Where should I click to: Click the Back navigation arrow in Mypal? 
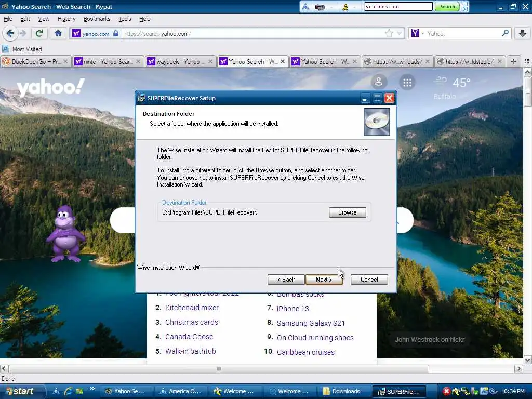tap(10, 33)
